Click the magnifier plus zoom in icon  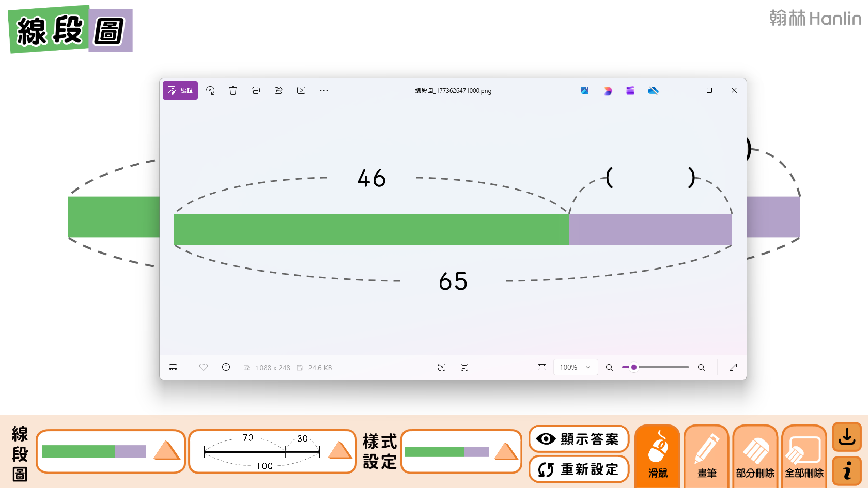tap(701, 367)
